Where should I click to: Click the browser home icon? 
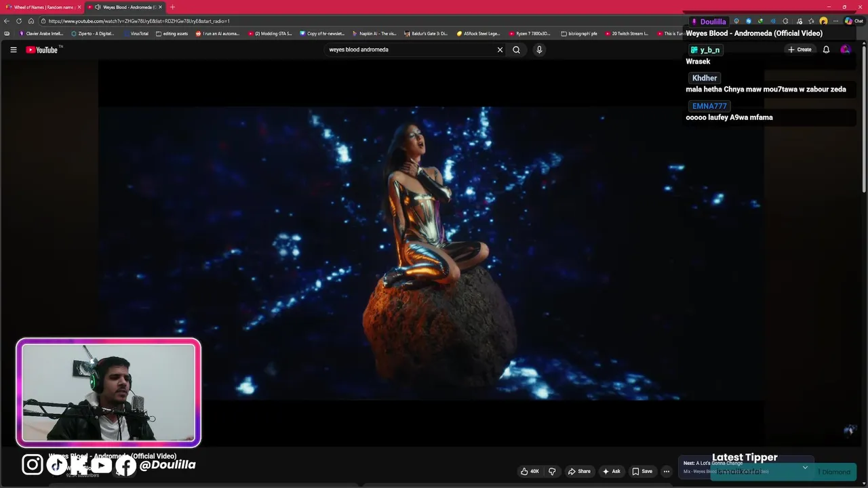(31, 21)
